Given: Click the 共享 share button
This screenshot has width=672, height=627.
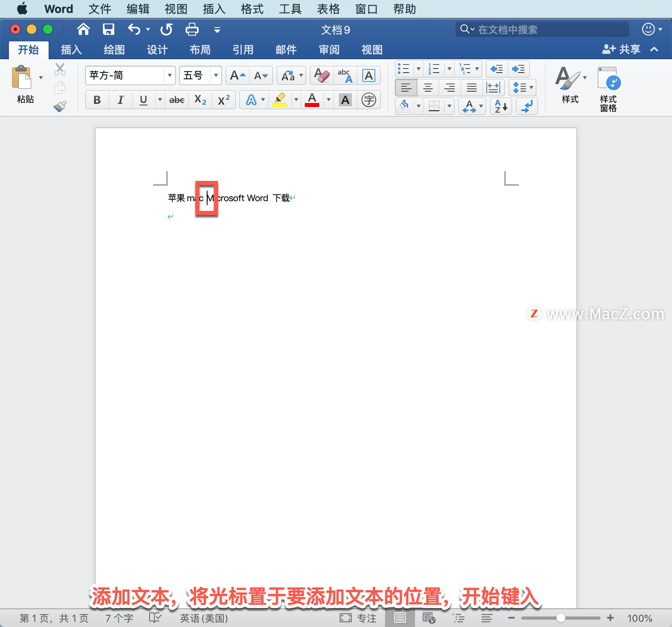Looking at the screenshot, I should (x=621, y=49).
